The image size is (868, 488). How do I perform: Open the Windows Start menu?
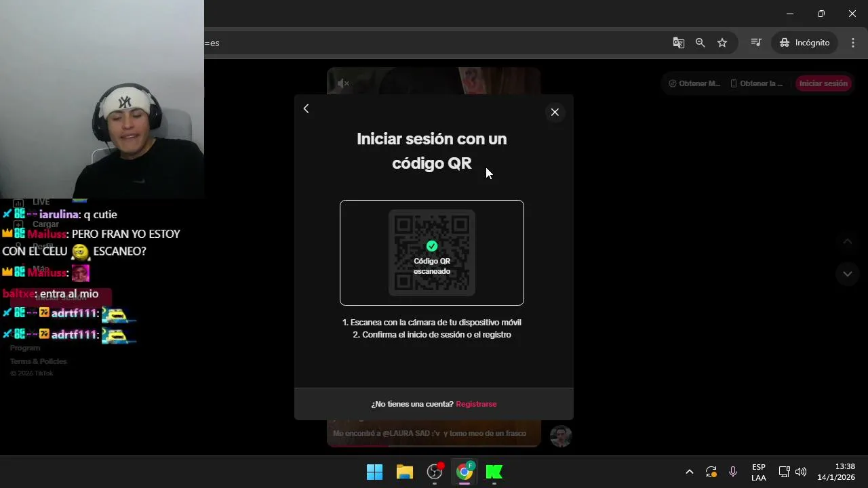[374, 472]
